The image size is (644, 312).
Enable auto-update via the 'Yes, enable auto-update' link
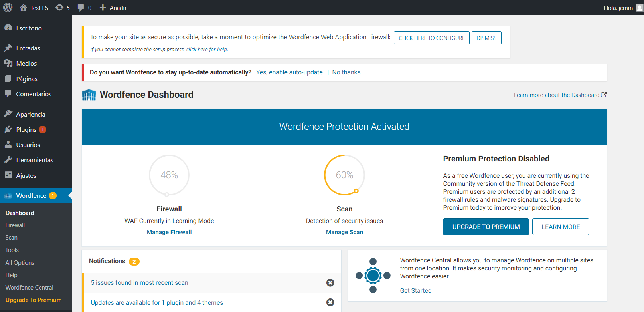tap(290, 72)
